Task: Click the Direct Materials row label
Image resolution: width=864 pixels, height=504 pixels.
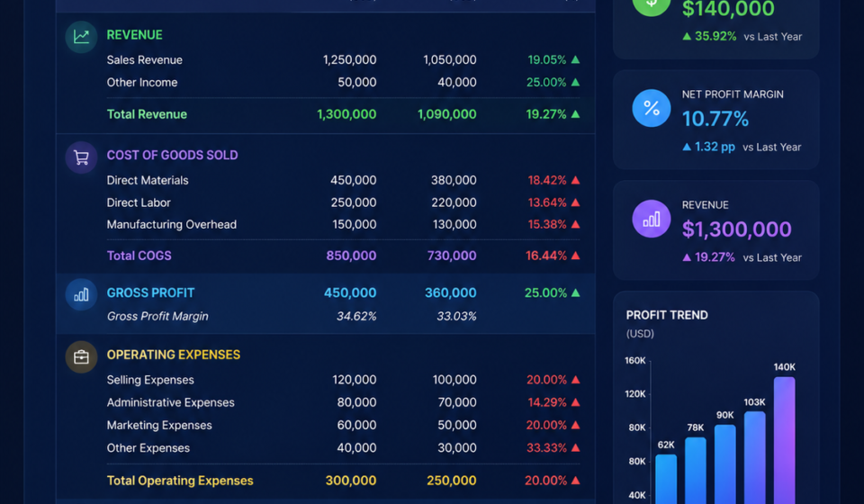Action: (148, 180)
